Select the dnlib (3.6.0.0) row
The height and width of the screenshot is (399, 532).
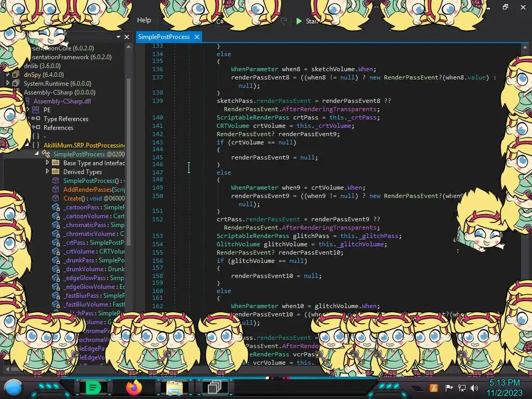[43, 66]
